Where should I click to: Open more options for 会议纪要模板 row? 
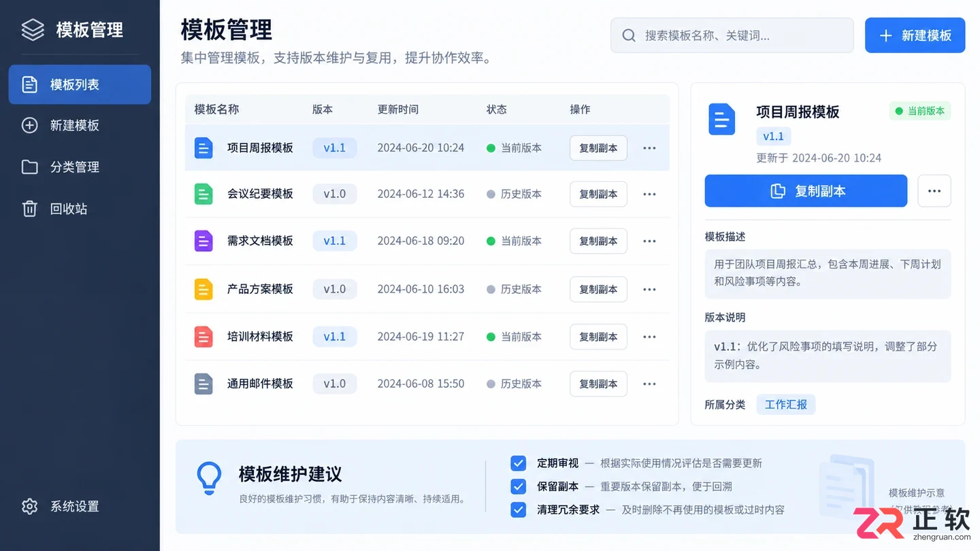pyautogui.click(x=649, y=195)
